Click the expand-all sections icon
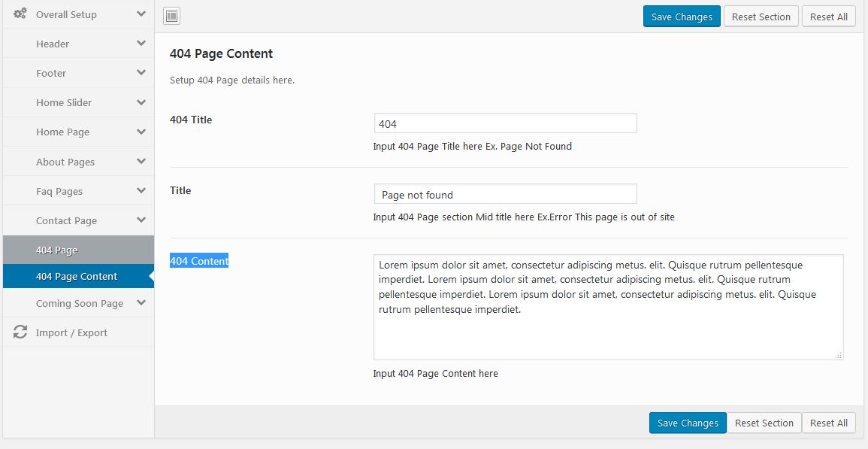868x449 pixels. point(171,17)
